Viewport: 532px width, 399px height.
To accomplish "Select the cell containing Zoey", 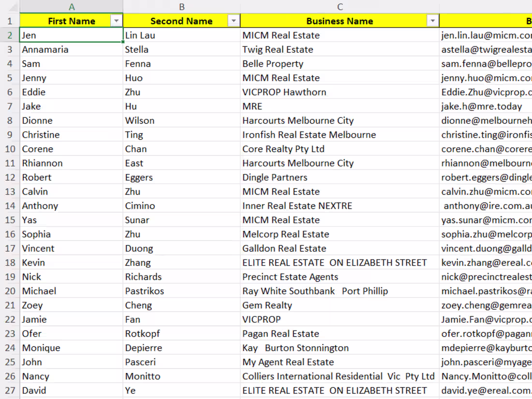I will tap(71, 305).
